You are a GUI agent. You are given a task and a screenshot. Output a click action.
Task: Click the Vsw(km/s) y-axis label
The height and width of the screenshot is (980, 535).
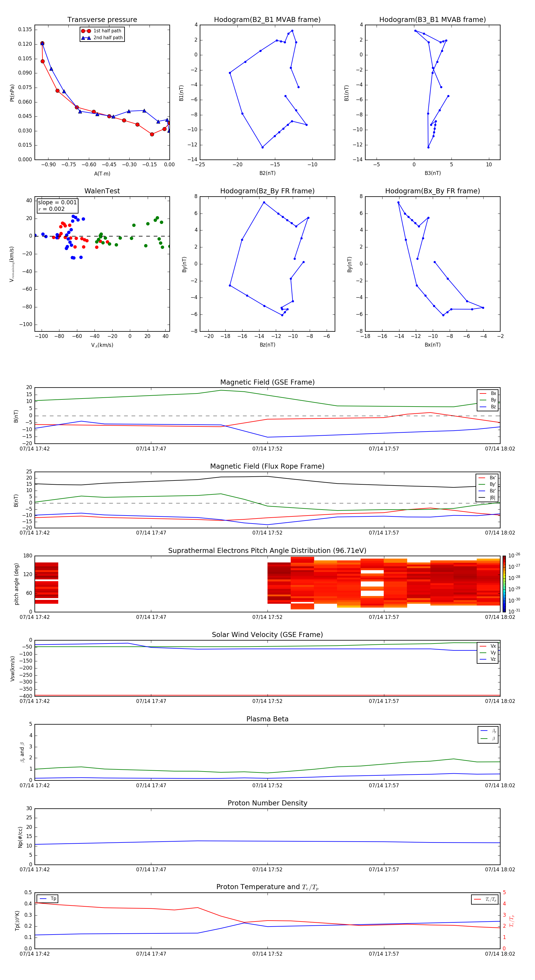tap(12, 668)
